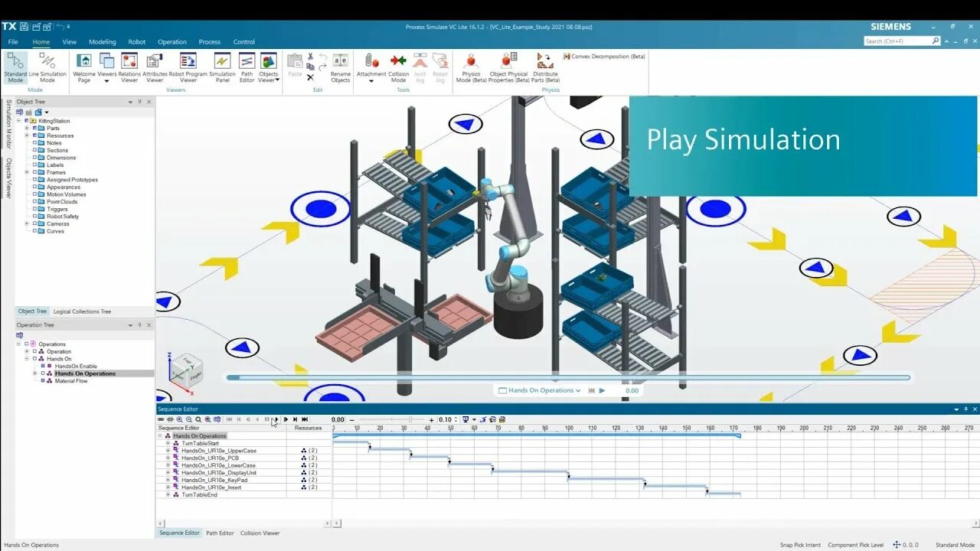Click the horizontal scrollbar under Gantt chart
Screen dimensions: 980x551
coord(656,523)
